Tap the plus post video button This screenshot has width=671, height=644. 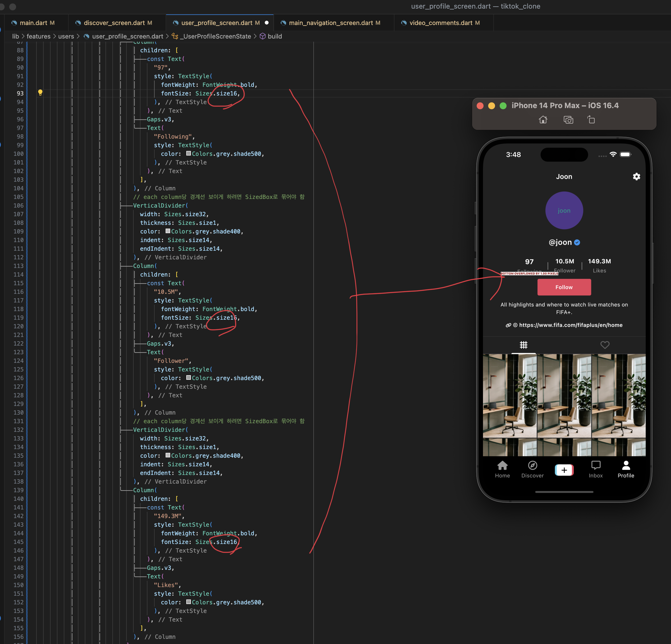click(564, 470)
